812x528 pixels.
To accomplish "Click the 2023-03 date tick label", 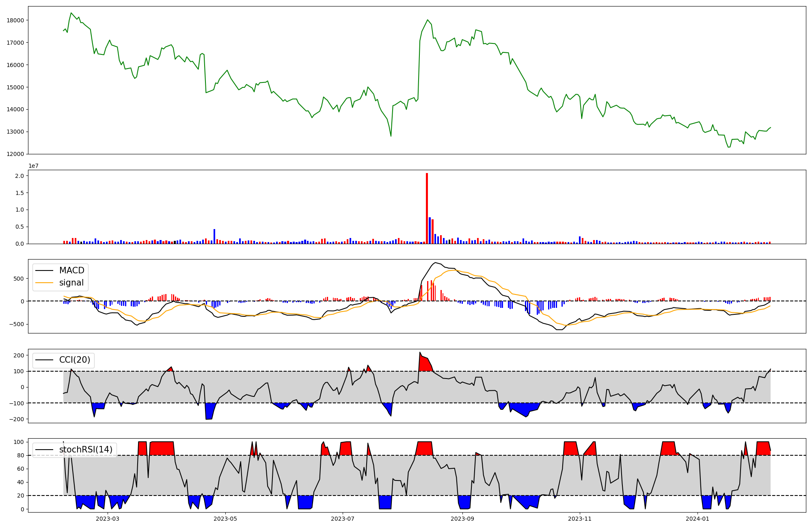I will point(108,519).
